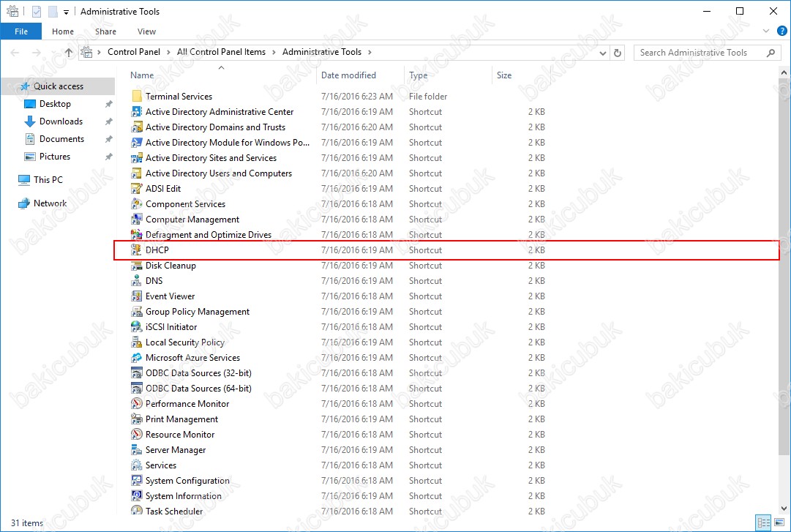
Task: Click the All Control Panel Items breadcrumb
Action: (x=221, y=52)
